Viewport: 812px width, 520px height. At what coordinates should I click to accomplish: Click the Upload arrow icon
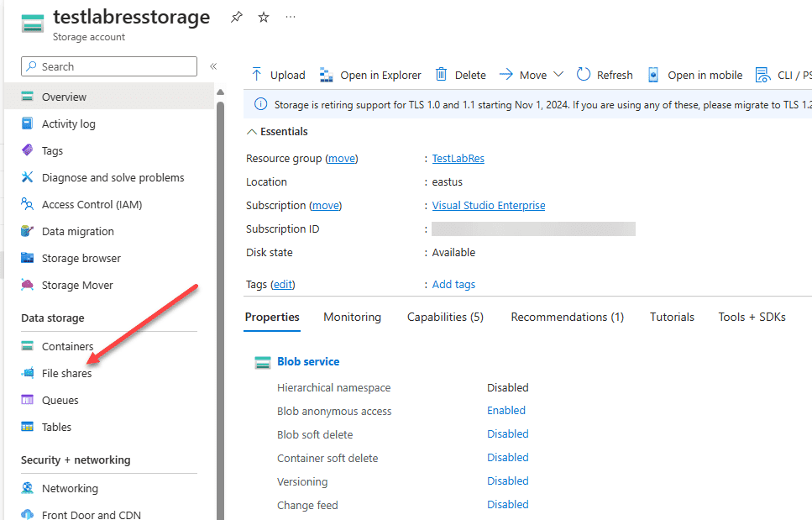point(256,75)
